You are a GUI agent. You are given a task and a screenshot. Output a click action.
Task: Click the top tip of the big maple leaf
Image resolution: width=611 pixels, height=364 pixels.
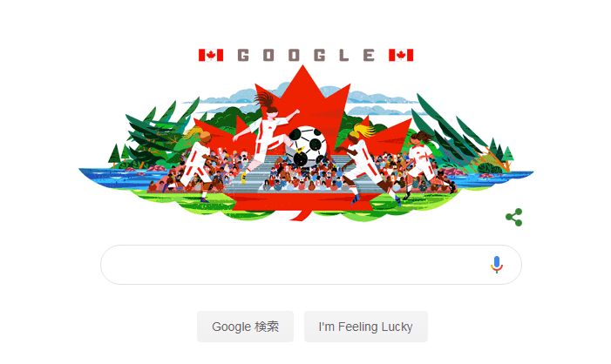pos(302,68)
